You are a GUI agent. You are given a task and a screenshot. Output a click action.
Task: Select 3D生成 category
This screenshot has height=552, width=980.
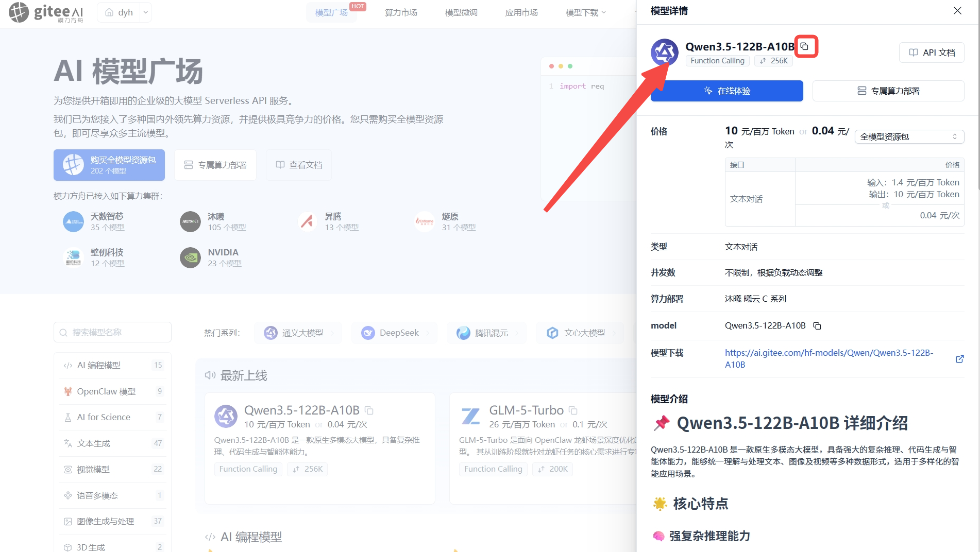(x=112, y=547)
